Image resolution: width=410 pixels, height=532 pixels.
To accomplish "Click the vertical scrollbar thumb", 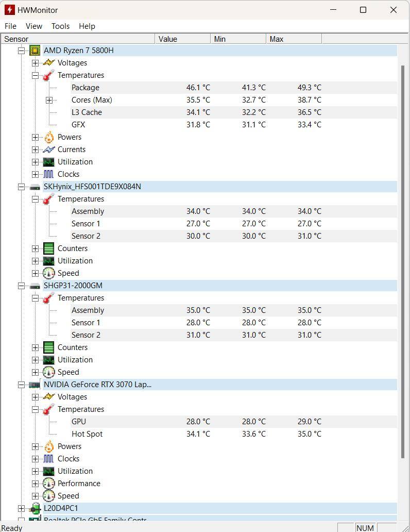I will click(x=403, y=258).
